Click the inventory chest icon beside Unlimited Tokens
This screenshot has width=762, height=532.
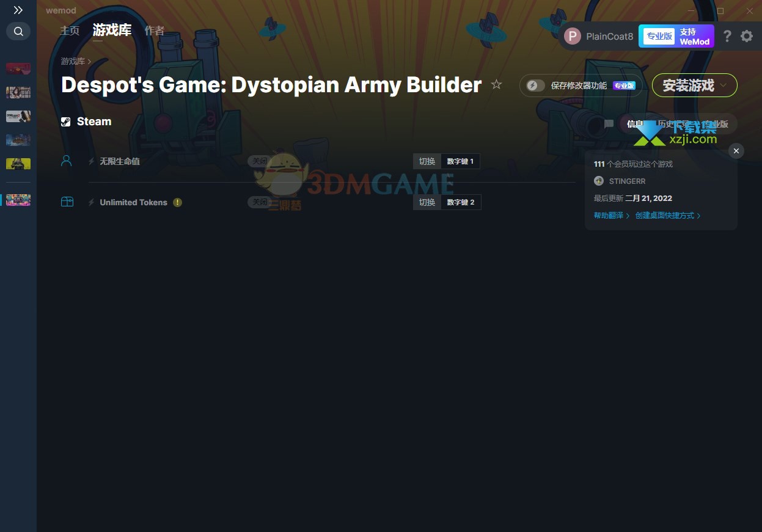tap(67, 202)
